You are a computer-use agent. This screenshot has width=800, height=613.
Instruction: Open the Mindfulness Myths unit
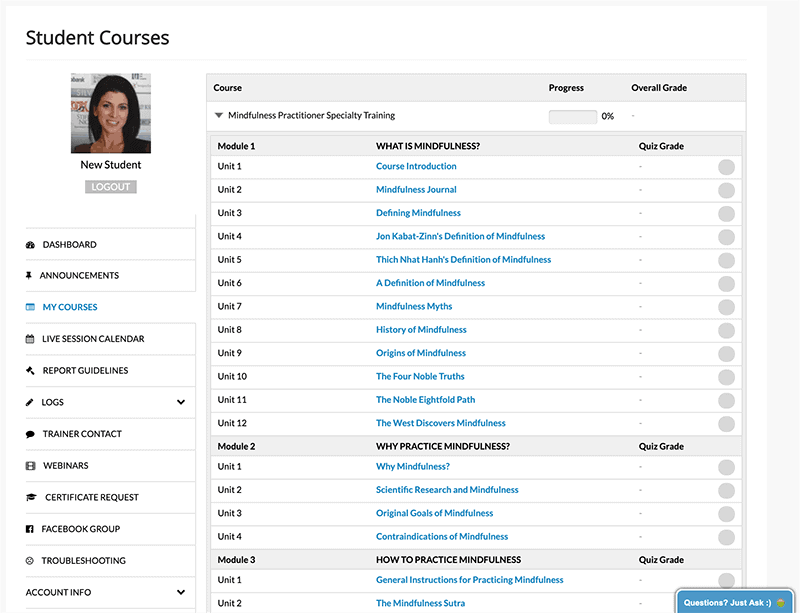tap(414, 306)
